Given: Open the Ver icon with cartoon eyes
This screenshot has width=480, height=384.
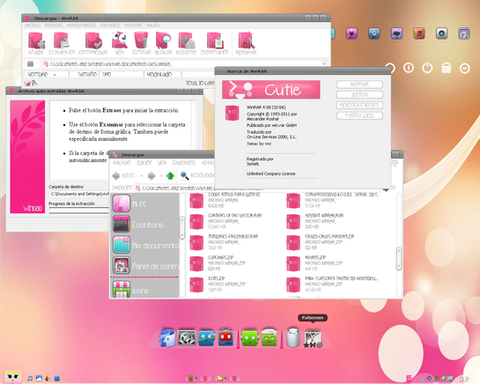Looking at the screenshot, I should 120,44.
